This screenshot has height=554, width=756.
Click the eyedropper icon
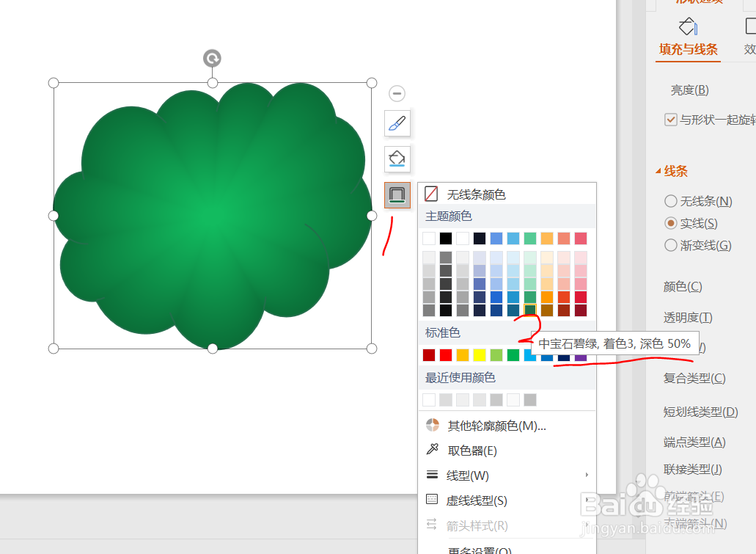click(433, 449)
